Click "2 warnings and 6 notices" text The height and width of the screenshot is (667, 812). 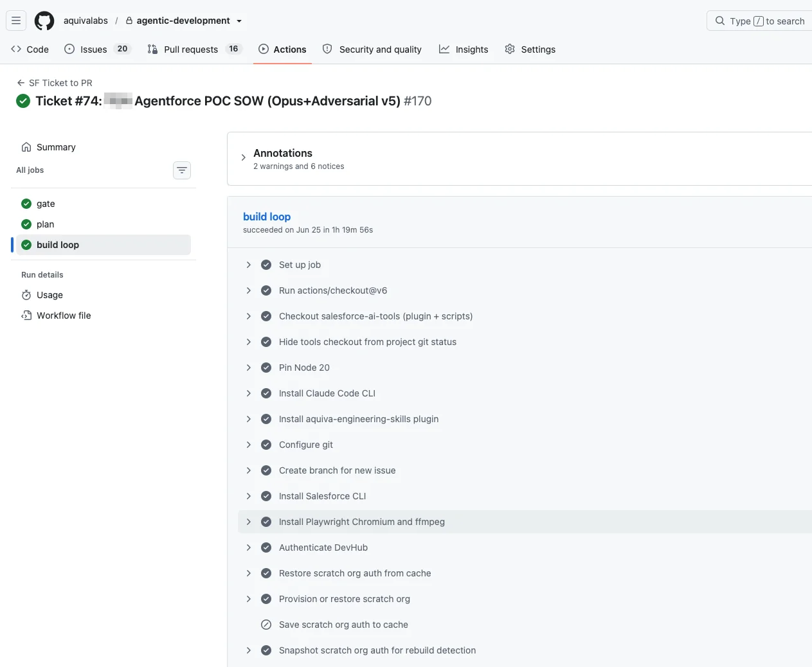tap(299, 166)
